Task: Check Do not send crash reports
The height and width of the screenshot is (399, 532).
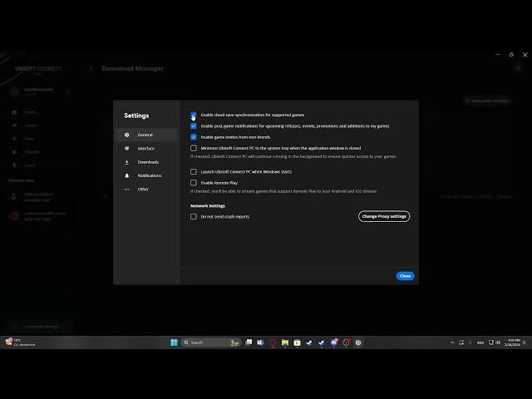Action: 194,216
